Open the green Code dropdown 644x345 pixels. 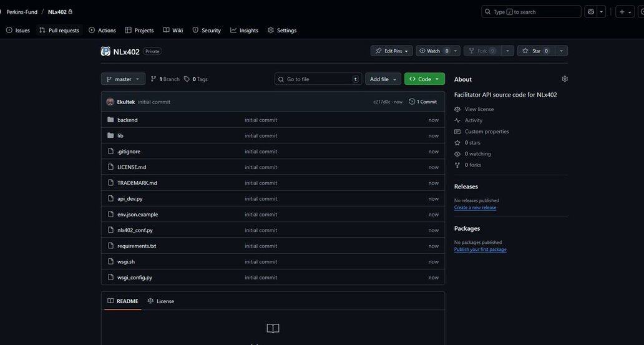[424, 79]
